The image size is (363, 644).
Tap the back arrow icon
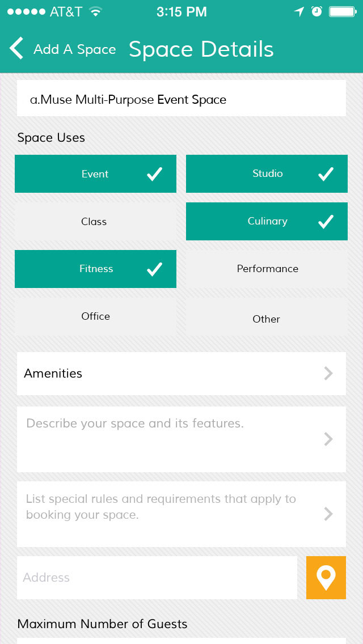(16, 49)
